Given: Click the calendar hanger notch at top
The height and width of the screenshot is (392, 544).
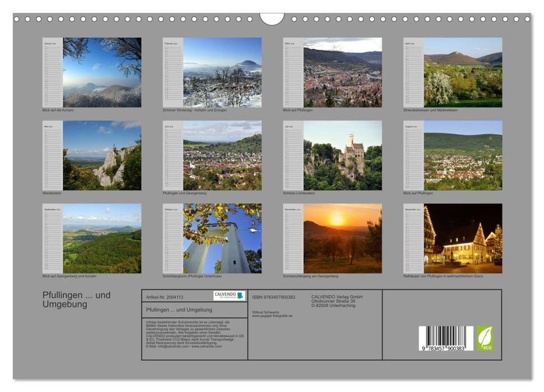Looking at the screenshot, I should [x=272, y=18].
